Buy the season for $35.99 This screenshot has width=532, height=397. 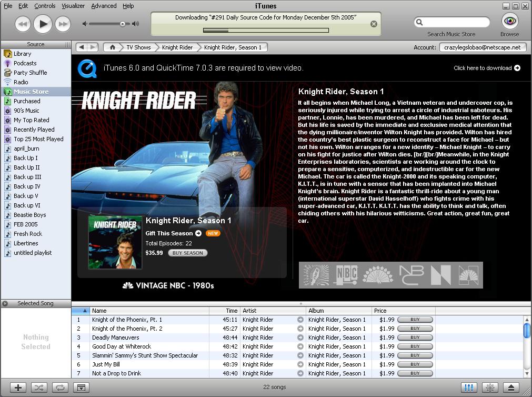188,253
